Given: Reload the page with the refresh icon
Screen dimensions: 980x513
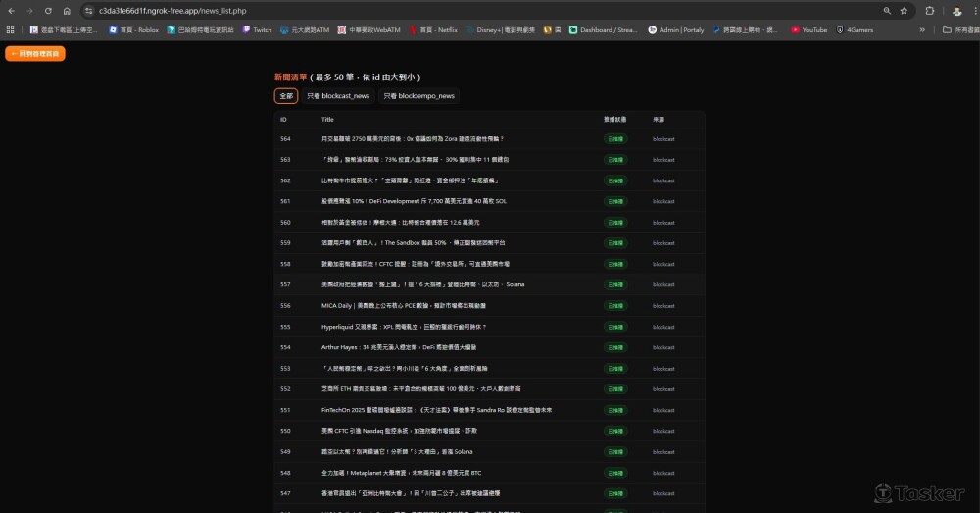Looking at the screenshot, I should pos(48,10).
